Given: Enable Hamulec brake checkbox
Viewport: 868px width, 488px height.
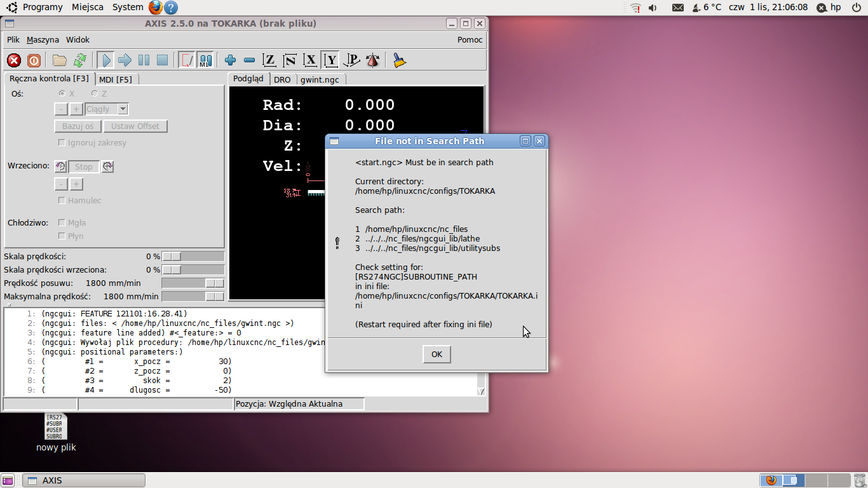Looking at the screenshot, I should 62,201.
